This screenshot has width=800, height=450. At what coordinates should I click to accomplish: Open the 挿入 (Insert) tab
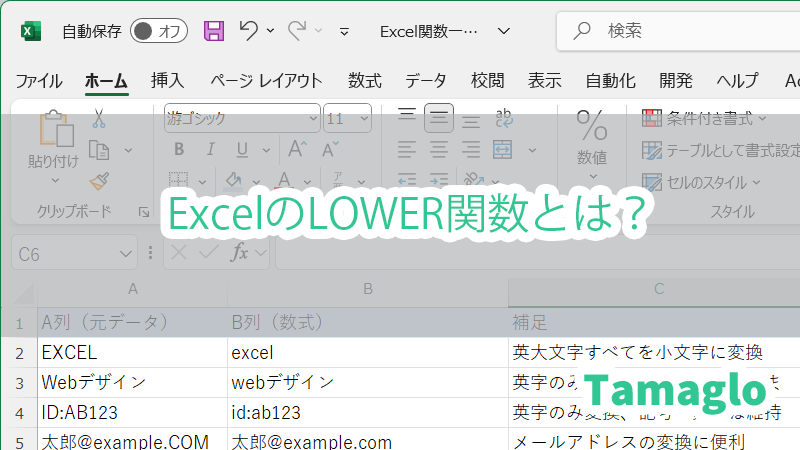[x=167, y=81]
